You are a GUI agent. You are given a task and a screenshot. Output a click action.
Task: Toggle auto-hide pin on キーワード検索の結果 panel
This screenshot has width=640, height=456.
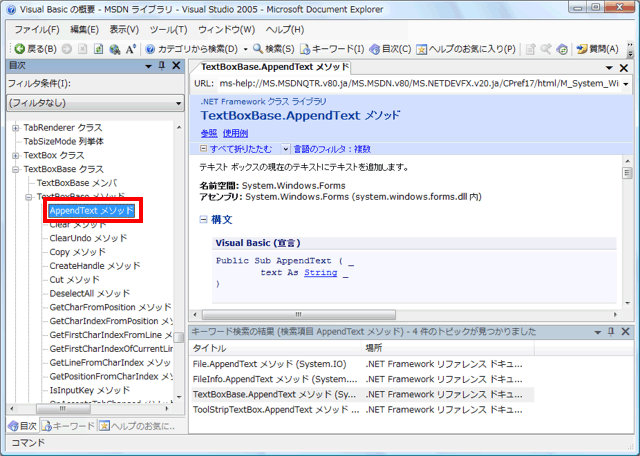point(611,331)
